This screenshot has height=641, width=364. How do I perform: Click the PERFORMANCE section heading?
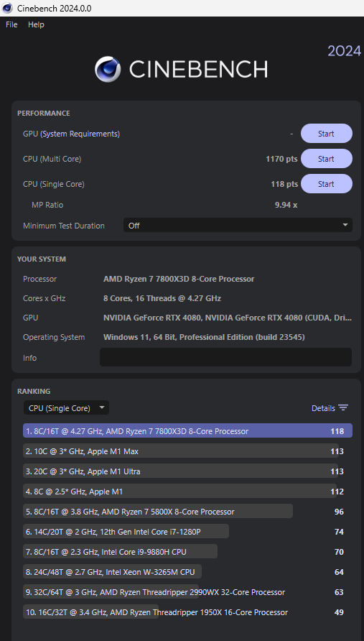pos(44,114)
